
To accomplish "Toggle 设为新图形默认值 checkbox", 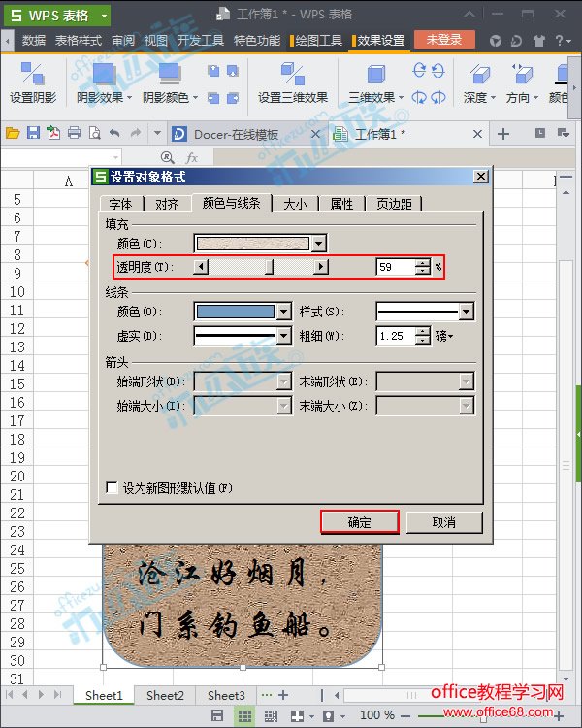I will coord(112,488).
